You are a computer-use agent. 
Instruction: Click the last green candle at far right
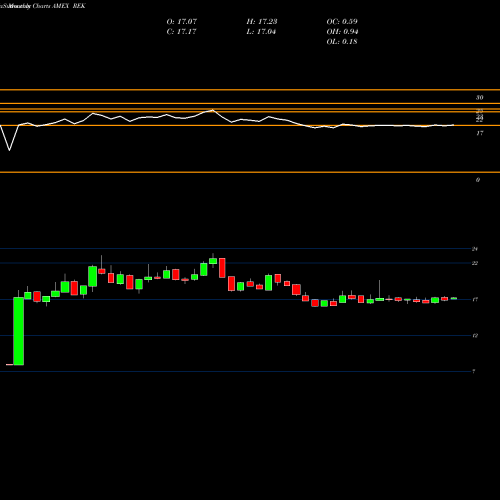point(454,299)
